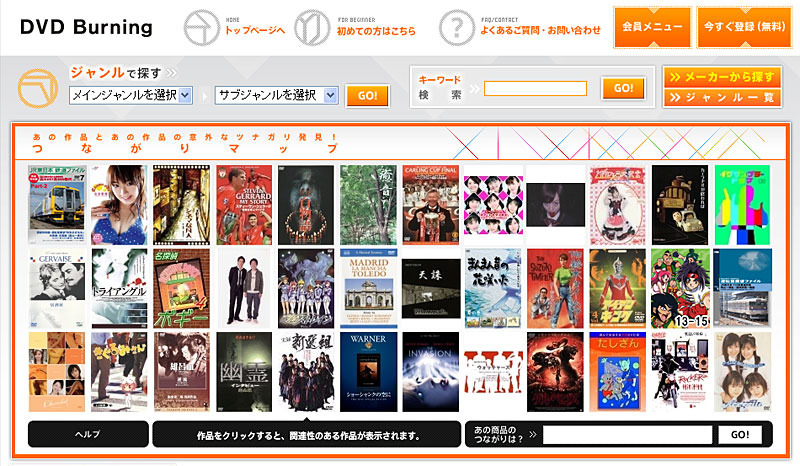The image size is (800, 466).
Task: Select the woman in blue bikini cover
Action: click(119, 205)
